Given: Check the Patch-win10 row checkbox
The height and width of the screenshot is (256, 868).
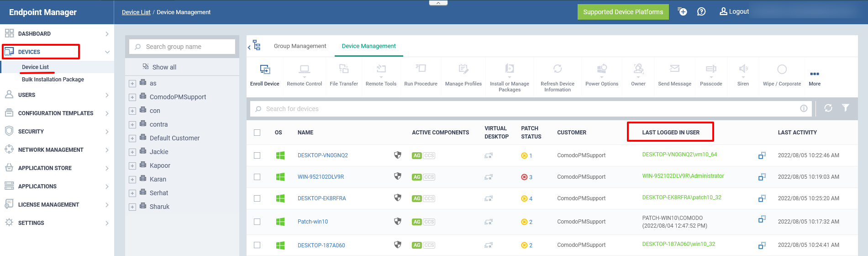Looking at the screenshot, I should tap(257, 222).
